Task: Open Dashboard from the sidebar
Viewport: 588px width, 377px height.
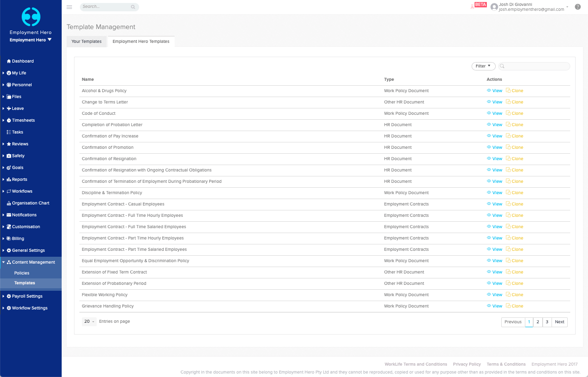Action: (23, 61)
